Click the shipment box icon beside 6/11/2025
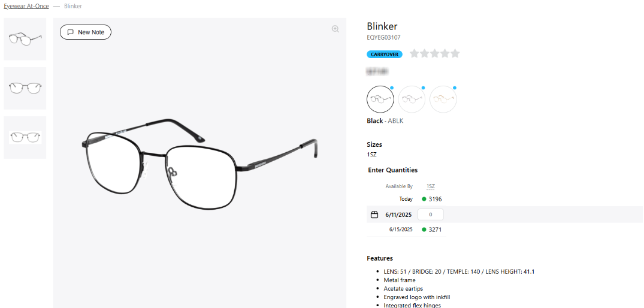Image resolution: width=644 pixels, height=308 pixels. click(x=374, y=215)
